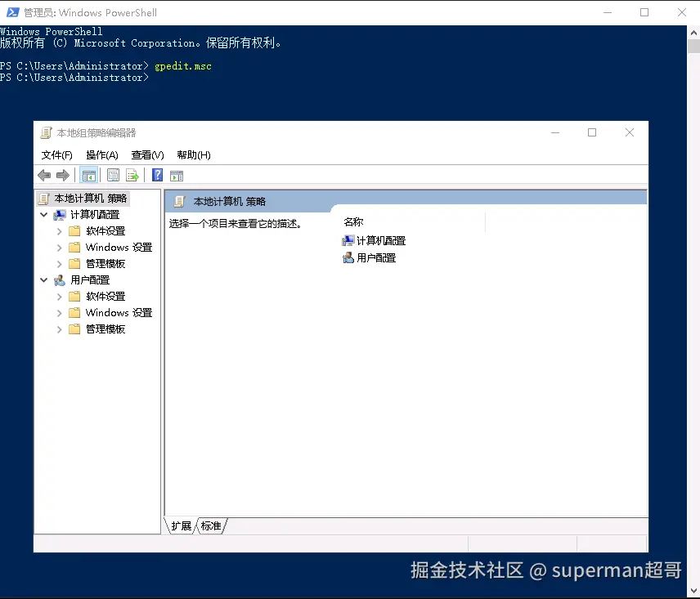Select 计算机配置 label in the tree
Screen dimensions: 700x599
click(95, 215)
